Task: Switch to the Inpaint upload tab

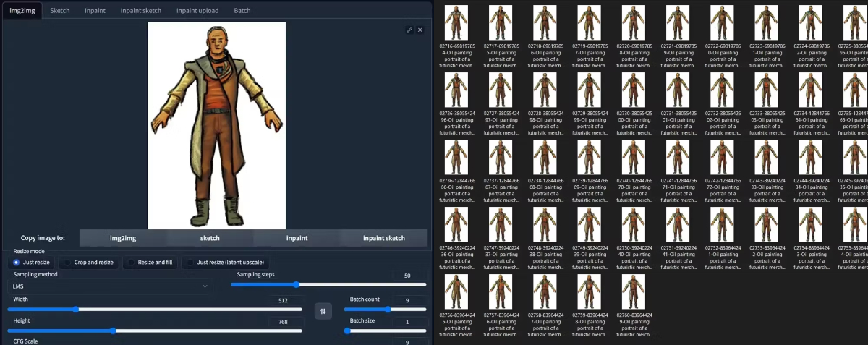Action: click(197, 11)
